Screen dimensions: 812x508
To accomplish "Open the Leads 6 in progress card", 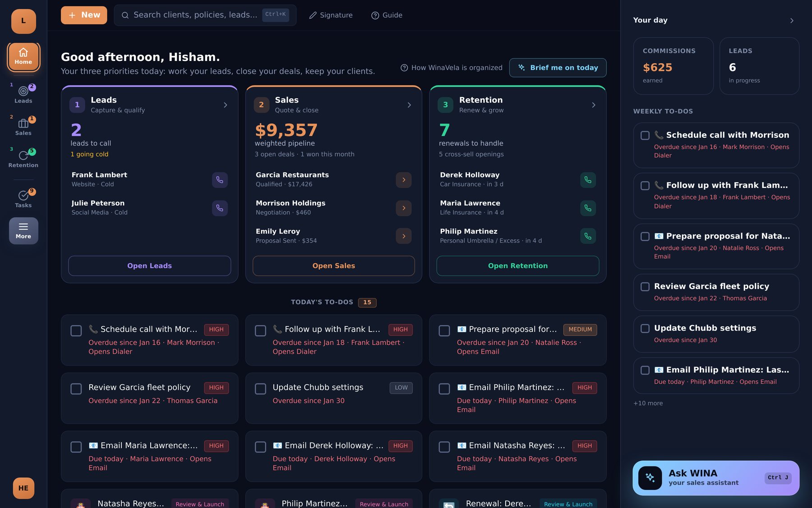I will (760, 66).
